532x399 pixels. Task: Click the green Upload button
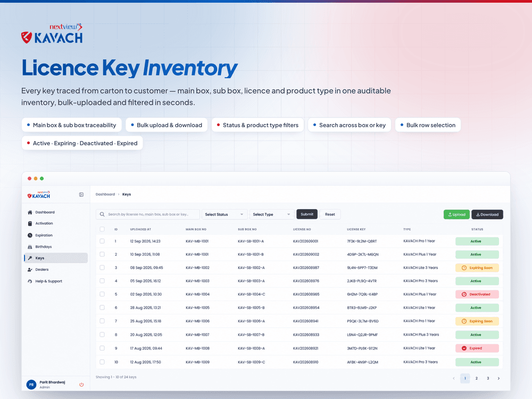coord(456,214)
